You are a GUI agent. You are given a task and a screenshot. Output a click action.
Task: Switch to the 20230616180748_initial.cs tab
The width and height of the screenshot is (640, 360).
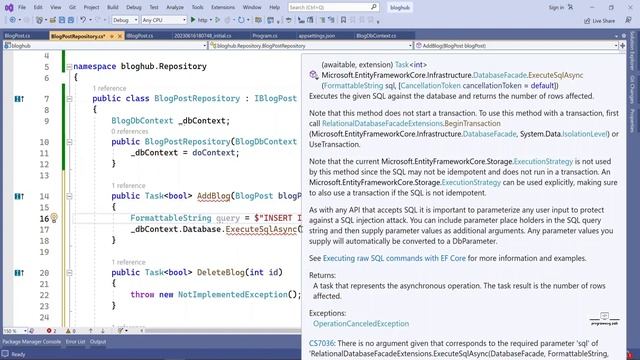[x=202, y=36]
